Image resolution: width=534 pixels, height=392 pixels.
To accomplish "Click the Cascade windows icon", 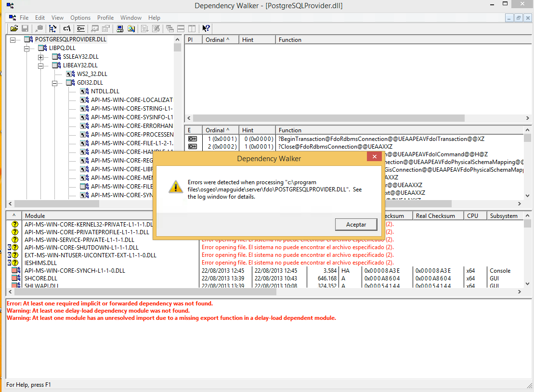I will pos(170,28).
